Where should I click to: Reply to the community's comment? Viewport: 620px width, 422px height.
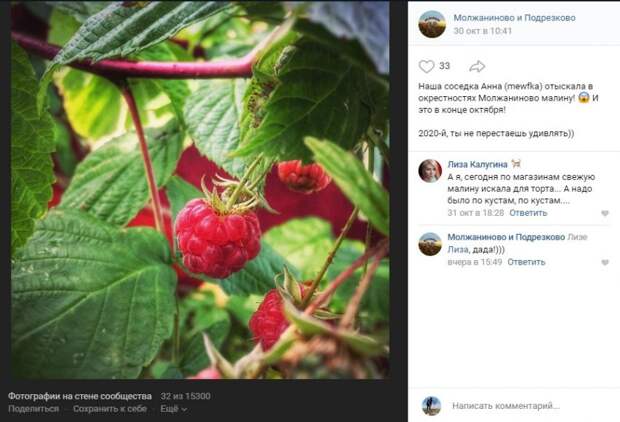pyautogui.click(x=526, y=262)
